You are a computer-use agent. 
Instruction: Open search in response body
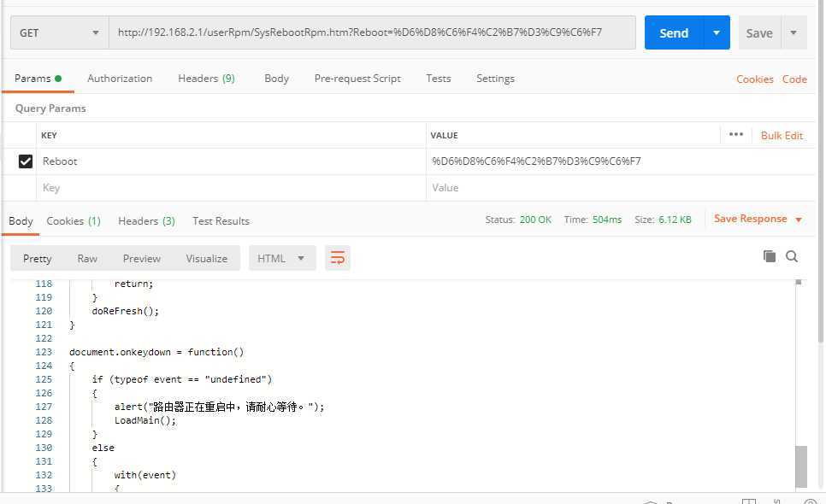pyautogui.click(x=791, y=256)
